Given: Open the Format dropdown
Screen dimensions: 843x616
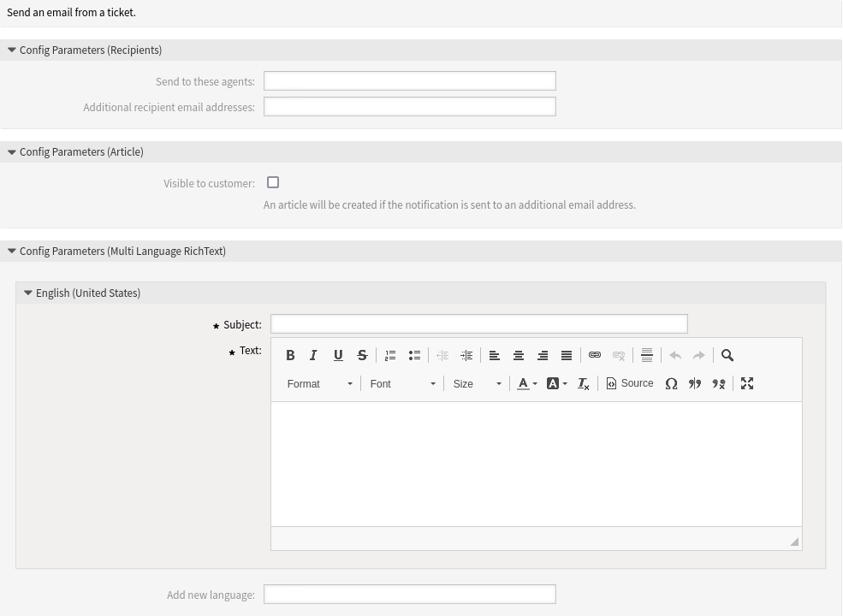Looking at the screenshot, I should [319, 384].
